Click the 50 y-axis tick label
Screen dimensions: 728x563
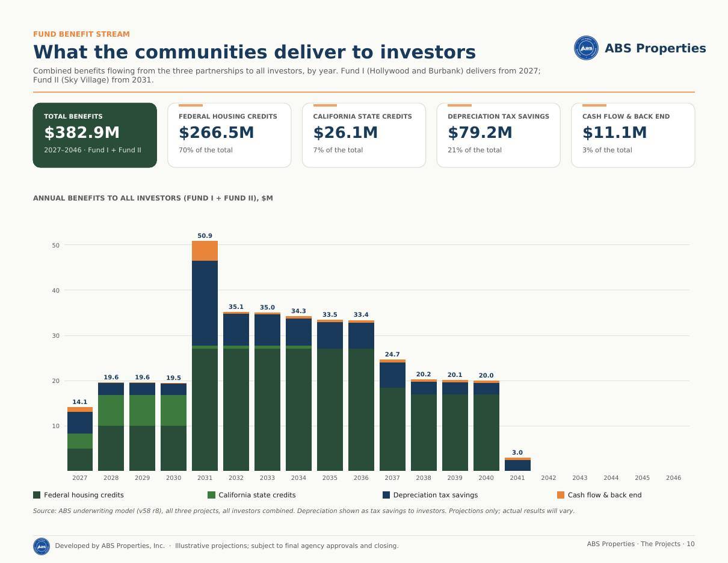pyautogui.click(x=56, y=246)
